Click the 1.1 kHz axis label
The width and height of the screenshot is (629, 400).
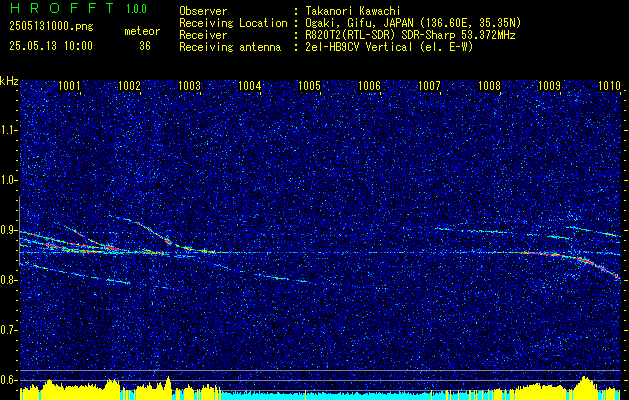click(9, 130)
